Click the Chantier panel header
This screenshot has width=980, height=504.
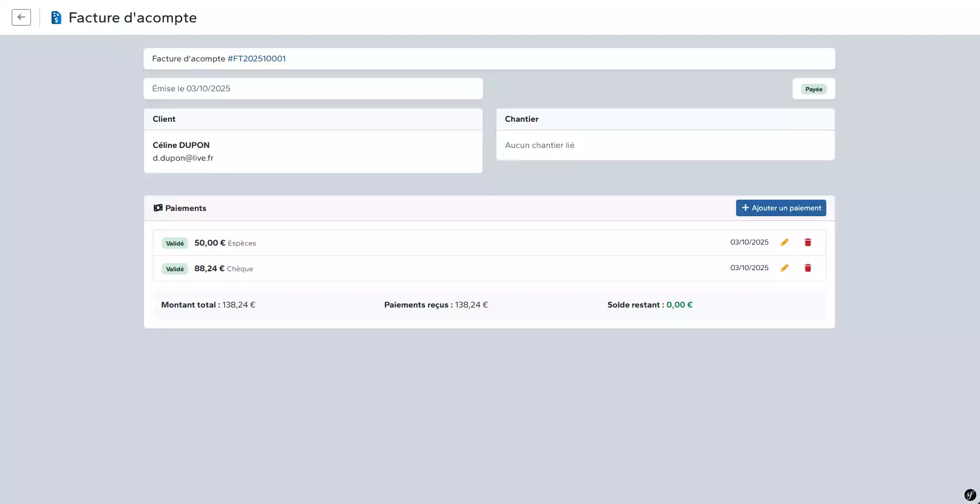(665, 119)
